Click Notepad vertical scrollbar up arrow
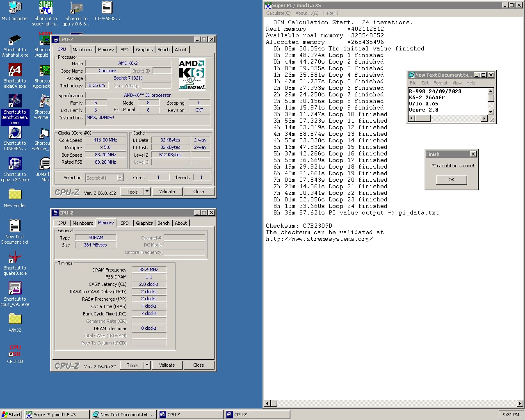Image resolution: width=525 pixels, height=420 pixels. [491, 91]
